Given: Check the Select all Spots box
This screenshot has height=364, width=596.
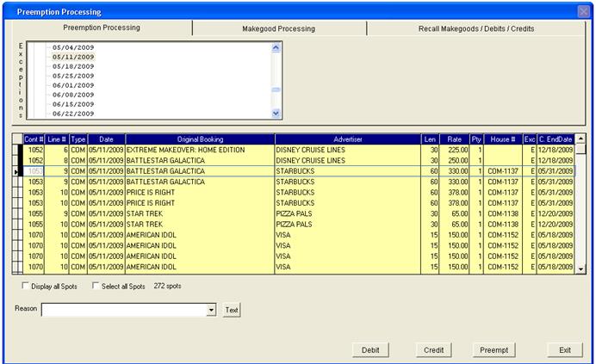Looking at the screenshot, I should pos(96,286).
